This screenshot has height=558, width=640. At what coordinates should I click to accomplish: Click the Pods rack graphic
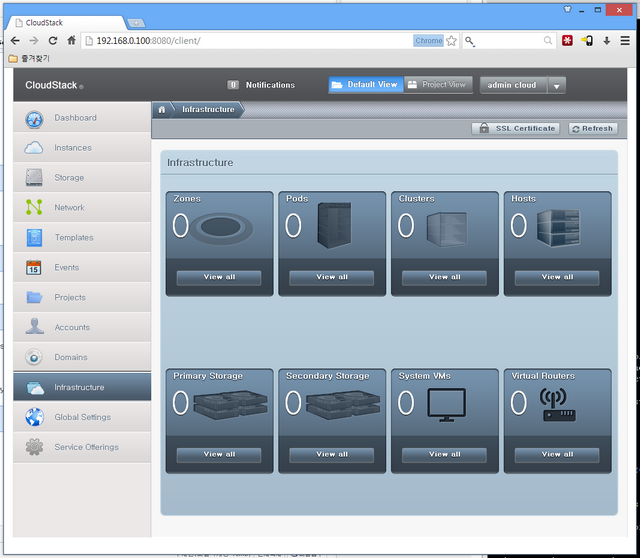(x=334, y=225)
